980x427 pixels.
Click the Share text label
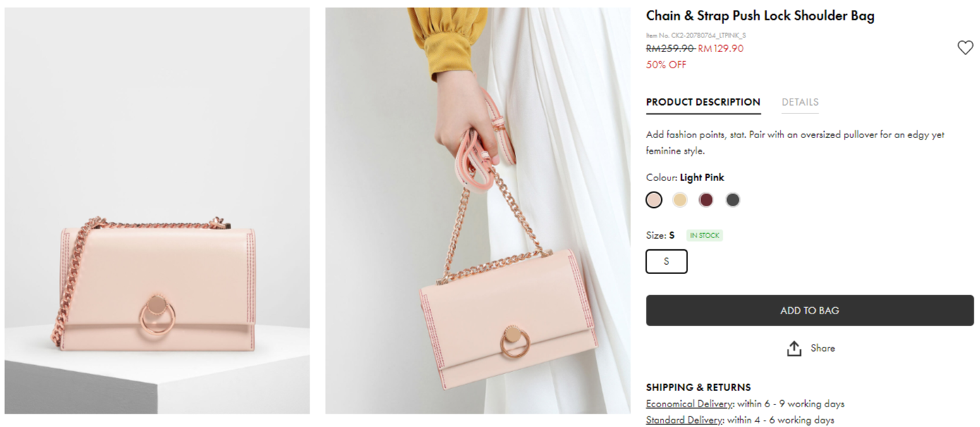click(823, 348)
